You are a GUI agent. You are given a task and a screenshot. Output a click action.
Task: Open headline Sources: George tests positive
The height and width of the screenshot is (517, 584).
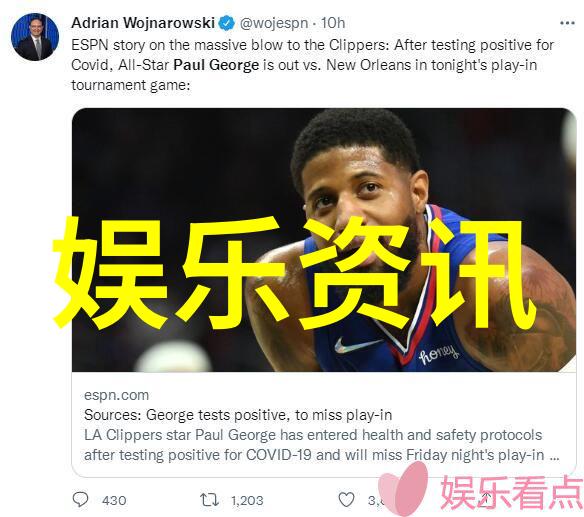(238, 415)
